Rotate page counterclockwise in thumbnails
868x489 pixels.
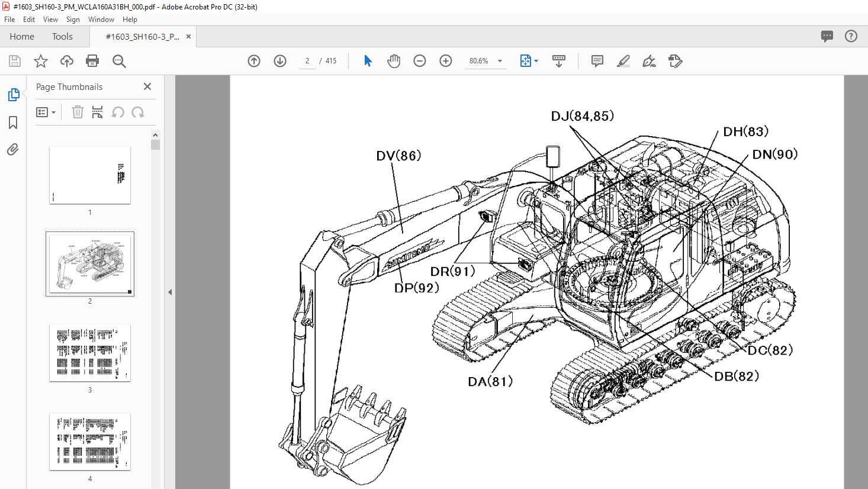pyautogui.click(x=118, y=112)
